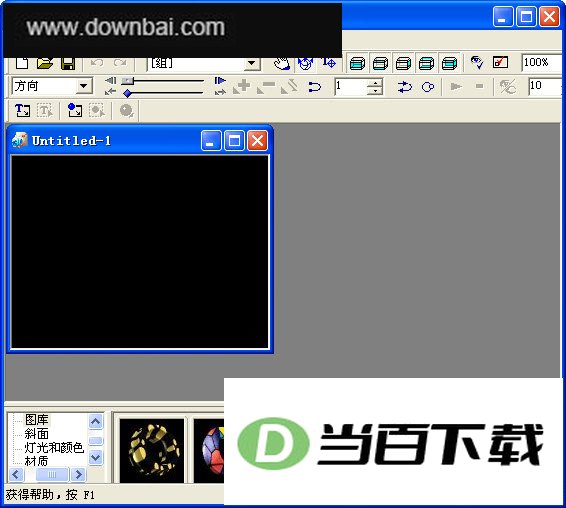Maximize the Untitled-1 document window
This screenshot has width=566, height=508.
234,140
